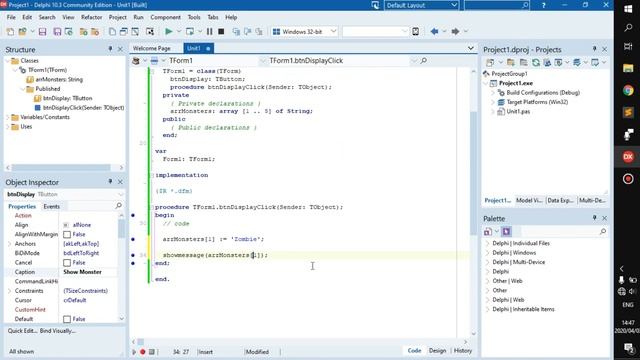Click the New Items toolbar icon
Image resolution: width=640 pixels, height=360 pixels.
tap(10, 31)
